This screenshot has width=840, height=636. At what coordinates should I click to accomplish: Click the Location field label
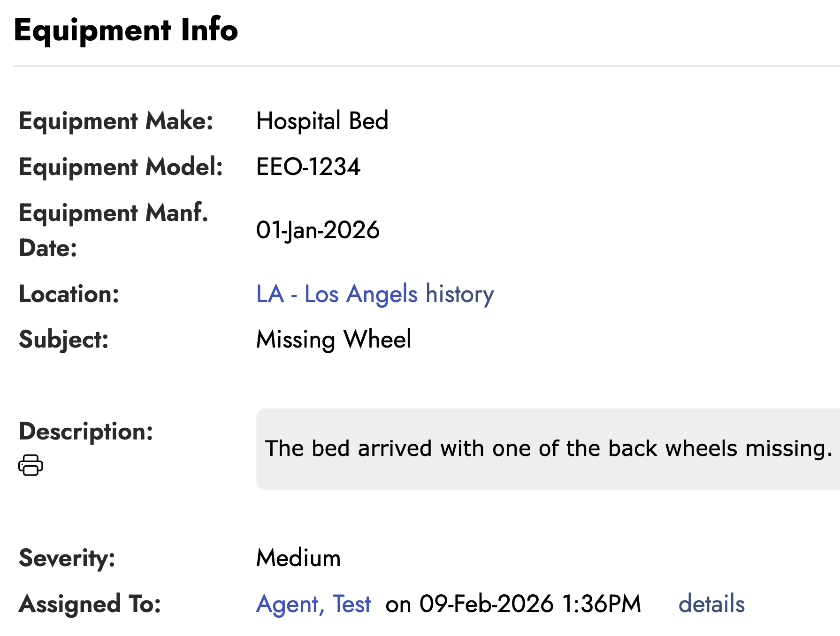69,295
